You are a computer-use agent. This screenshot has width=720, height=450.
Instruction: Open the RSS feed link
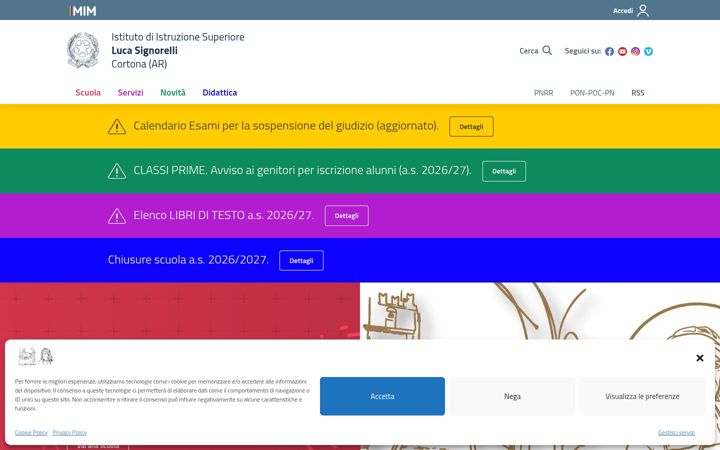pyautogui.click(x=637, y=93)
